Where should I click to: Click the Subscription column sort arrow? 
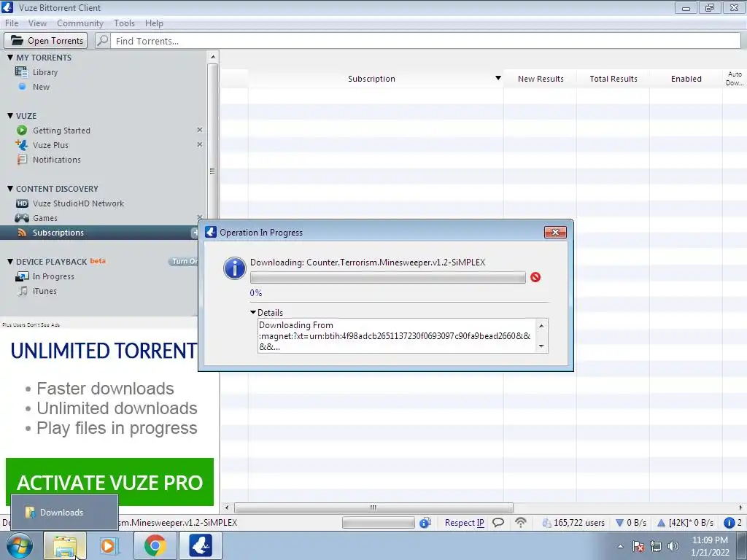pyautogui.click(x=498, y=78)
